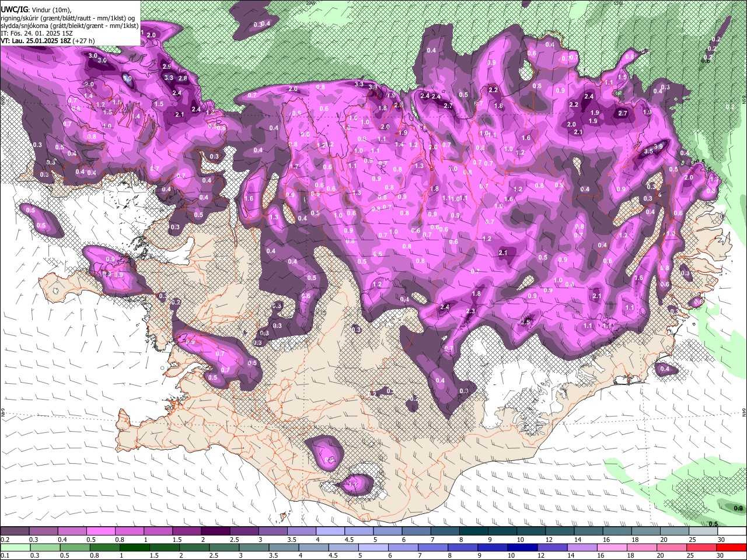This screenshot has height=560, width=747.
Task: Click the "30" label in the top legend row
Action: pyautogui.click(x=721, y=540)
